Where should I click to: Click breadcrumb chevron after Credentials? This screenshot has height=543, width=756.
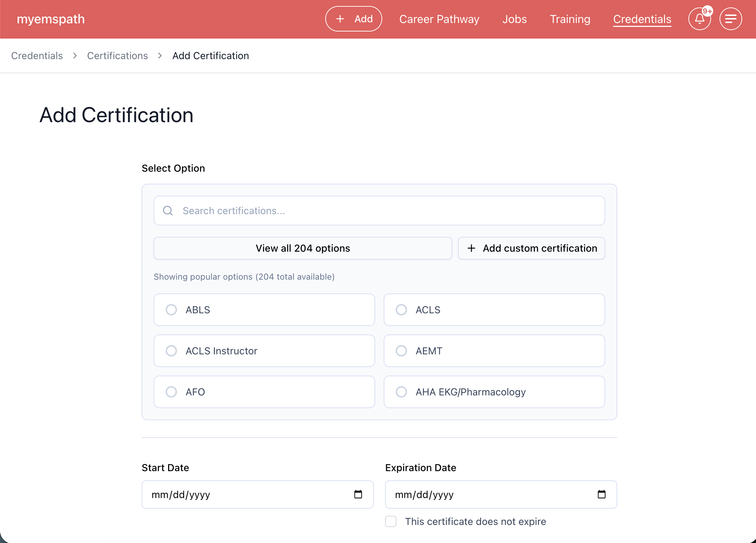75,56
